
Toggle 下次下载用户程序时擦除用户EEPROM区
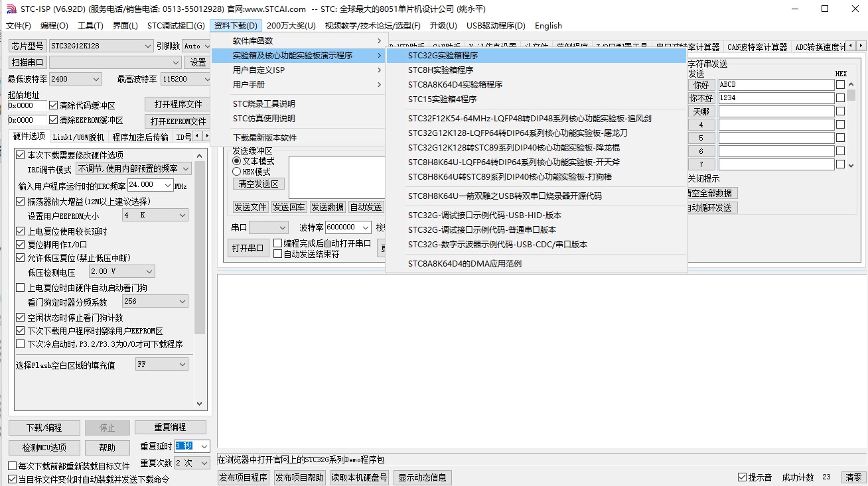tap(20, 331)
